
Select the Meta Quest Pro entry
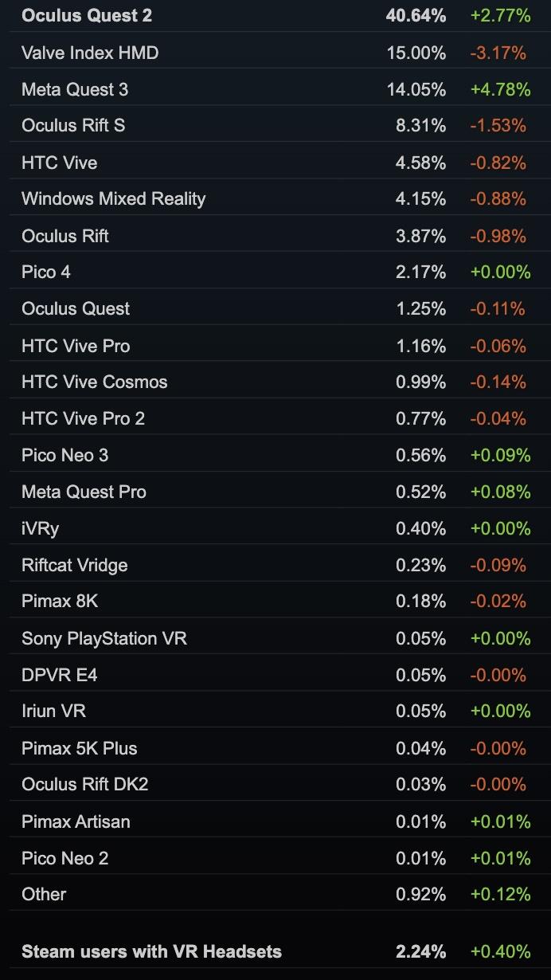(84, 492)
